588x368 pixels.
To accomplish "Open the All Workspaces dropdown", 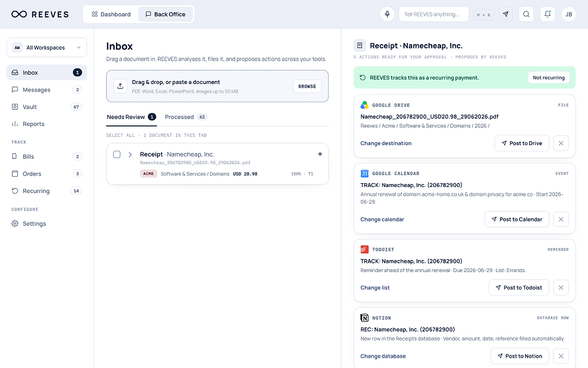I will click(x=46, y=47).
